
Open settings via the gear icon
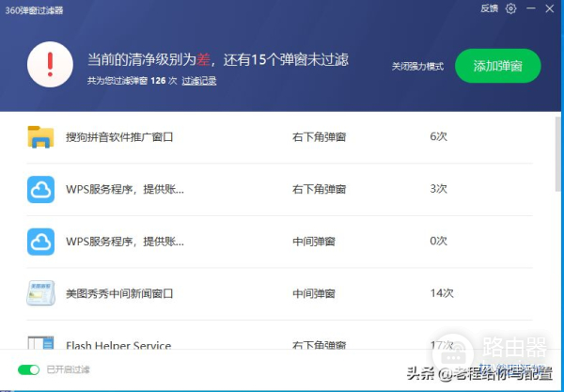click(x=510, y=8)
